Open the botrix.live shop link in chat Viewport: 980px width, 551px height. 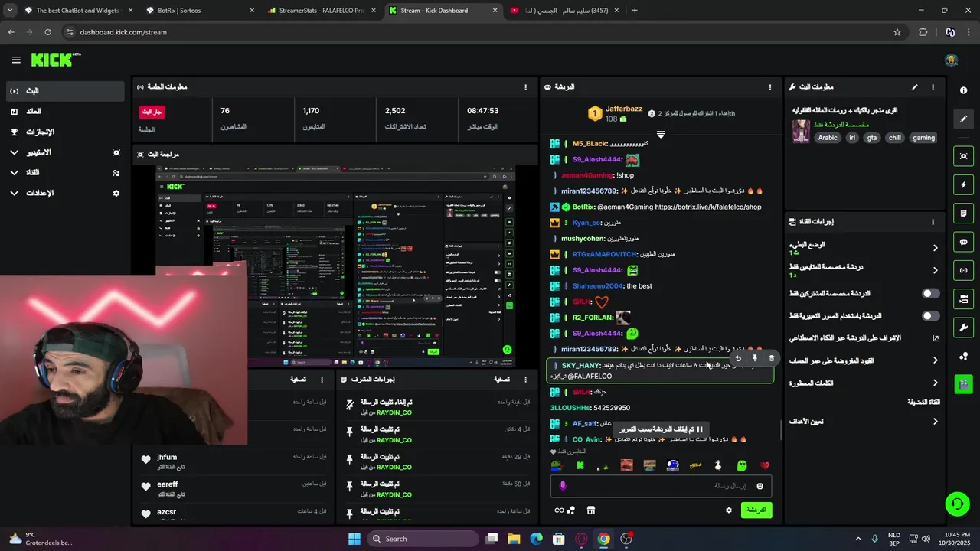[708, 207]
